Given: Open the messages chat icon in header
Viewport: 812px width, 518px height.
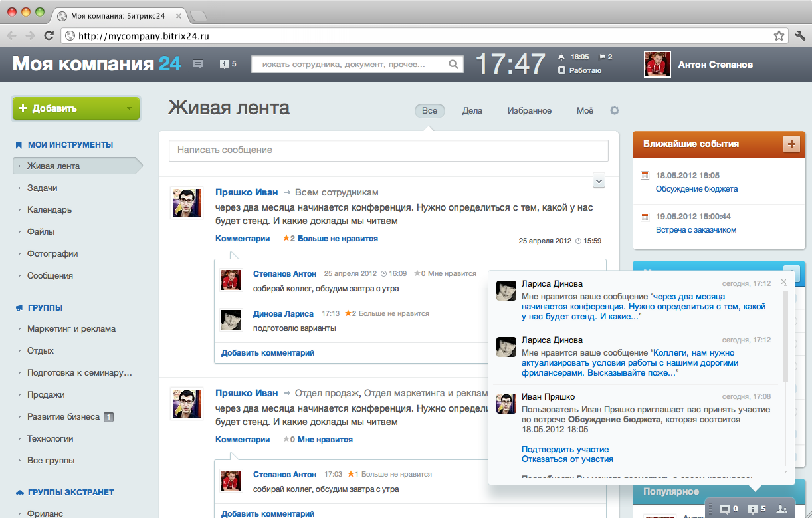Looking at the screenshot, I should [x=198, y=65].
